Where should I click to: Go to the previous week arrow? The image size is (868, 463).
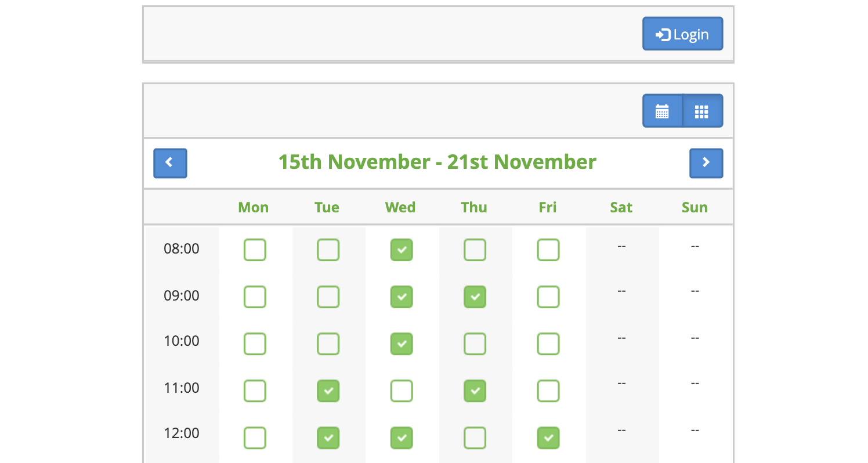[x=170, y=163]
